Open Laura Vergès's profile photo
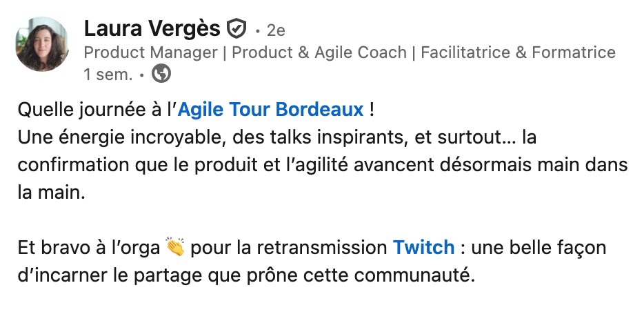Screen dimensions: 644x312 [42, 44]
